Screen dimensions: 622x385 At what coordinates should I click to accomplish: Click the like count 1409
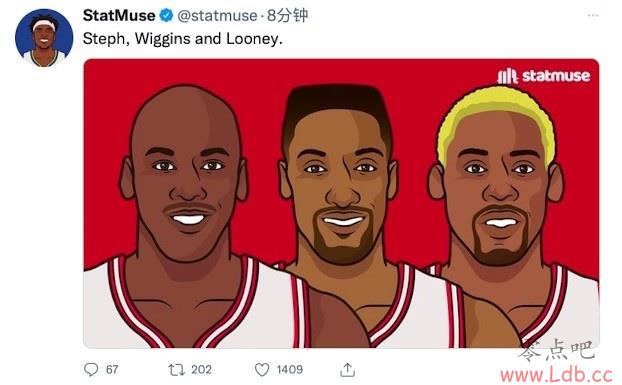[290, 370]
